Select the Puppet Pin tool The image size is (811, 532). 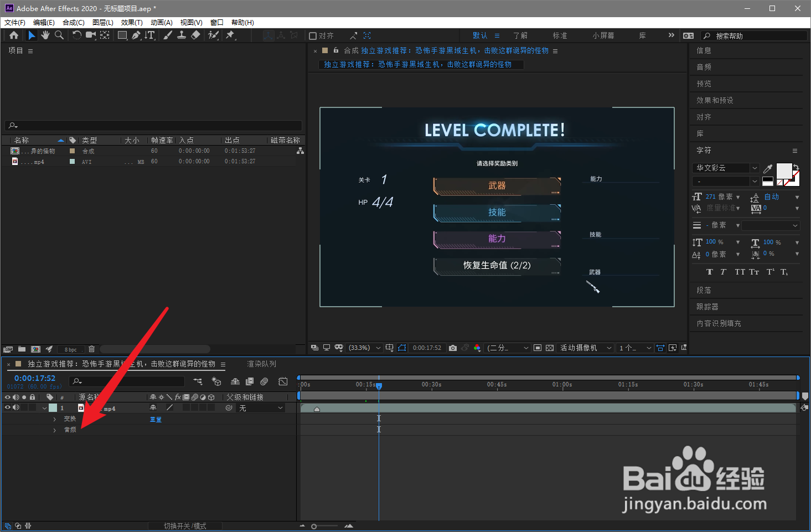tap(230, 35)
